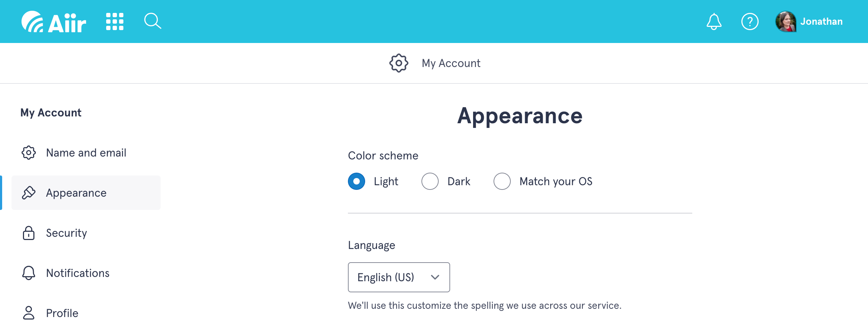Select the Dark color scheme
The width and height of the screenshot is (868, 331).
pos(430,181)
